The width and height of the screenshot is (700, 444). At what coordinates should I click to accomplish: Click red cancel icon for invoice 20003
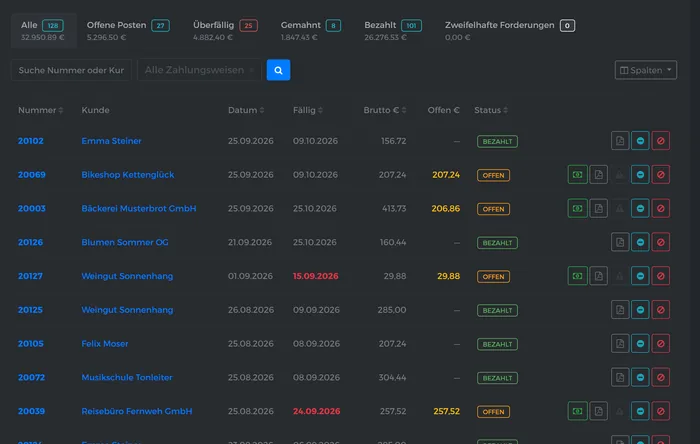(660, 208)
